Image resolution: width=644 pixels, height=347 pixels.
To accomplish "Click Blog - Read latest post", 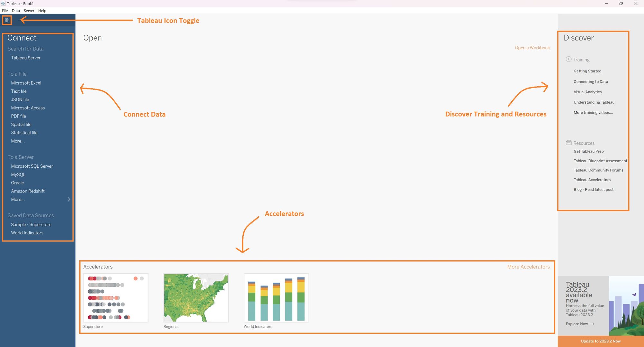I will pyautogui.click(x=593, y=190).
